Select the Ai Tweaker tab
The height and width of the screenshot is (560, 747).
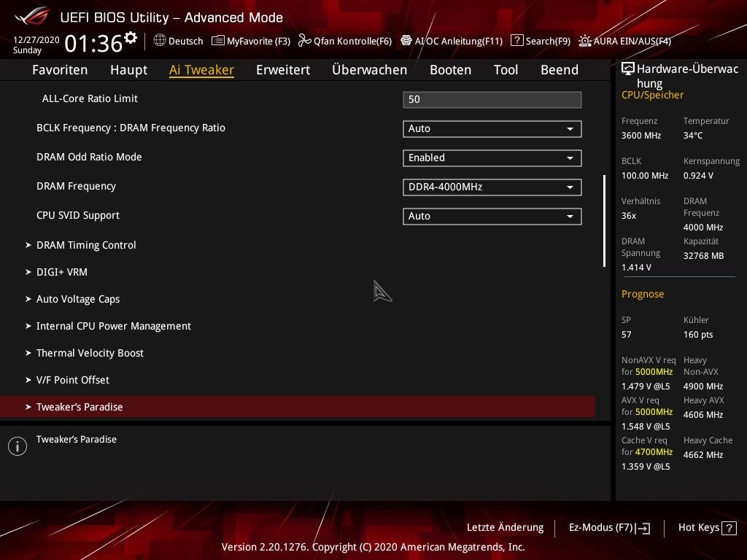[x=201, y=70]
